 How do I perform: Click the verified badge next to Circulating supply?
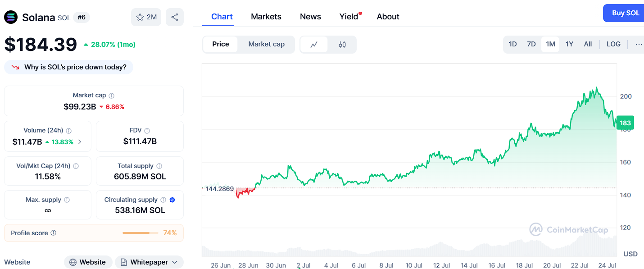(x=172, y=200)
